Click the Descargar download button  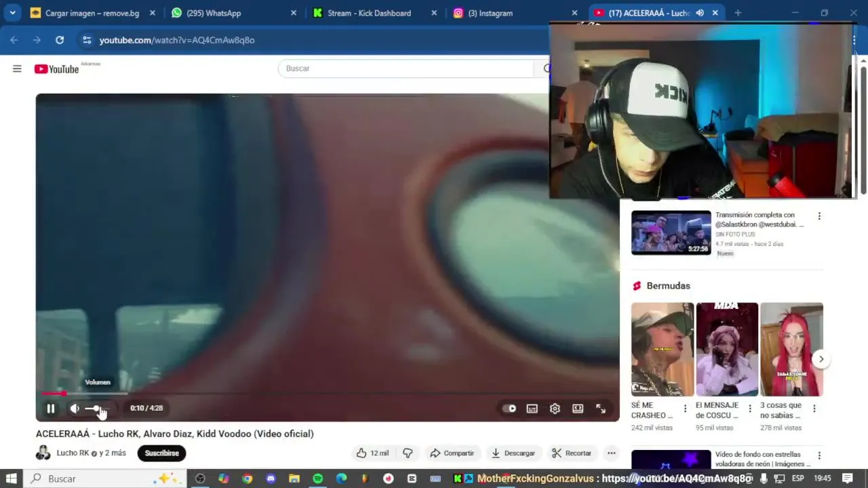513,453
